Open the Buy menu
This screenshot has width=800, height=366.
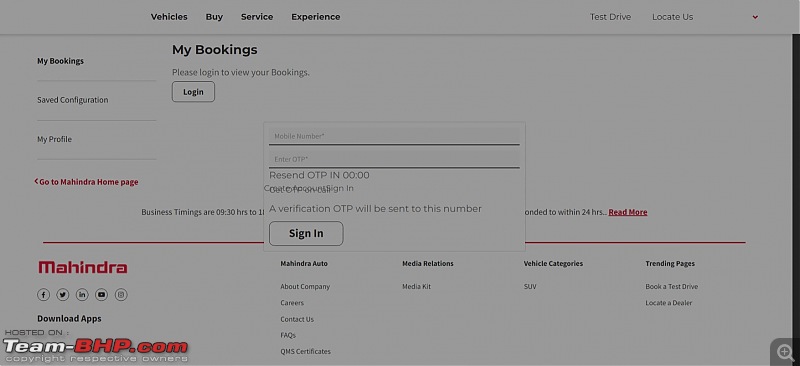(214, 17)
